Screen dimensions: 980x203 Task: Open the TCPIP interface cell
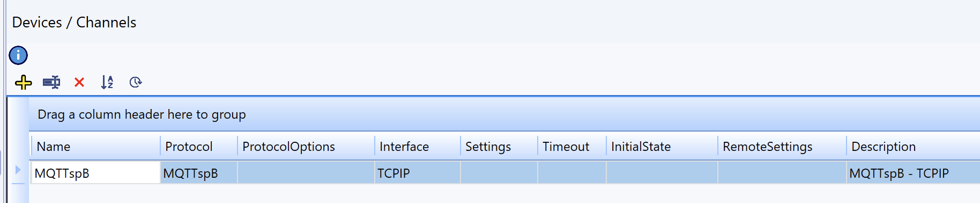click(418, 173)
